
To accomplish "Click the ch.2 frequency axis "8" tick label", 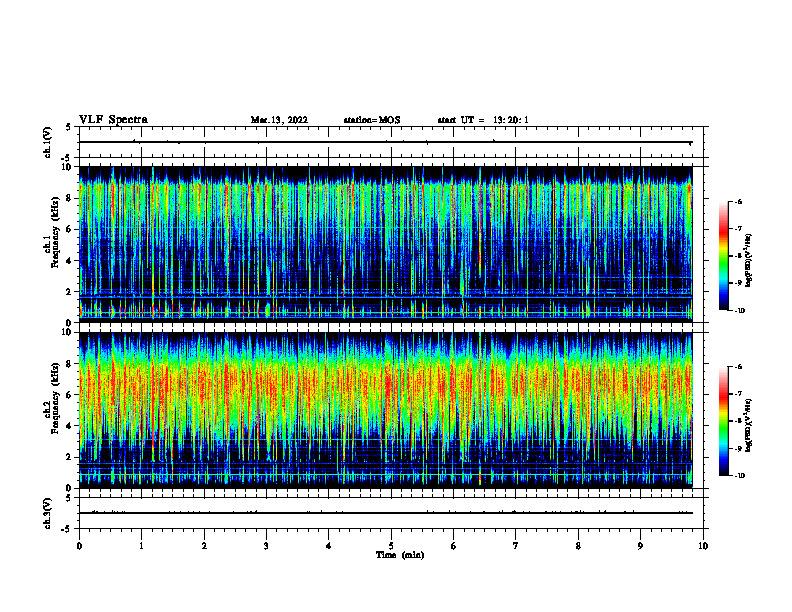I will coord(70,364).
